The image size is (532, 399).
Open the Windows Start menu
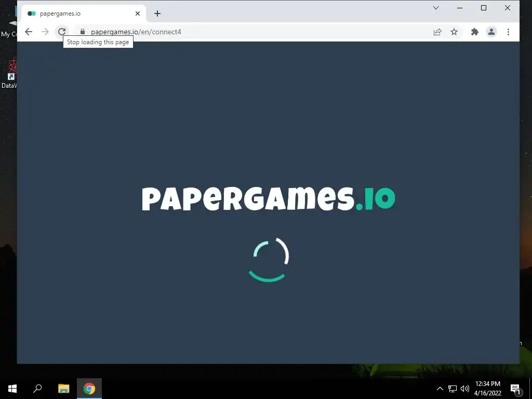12,389
